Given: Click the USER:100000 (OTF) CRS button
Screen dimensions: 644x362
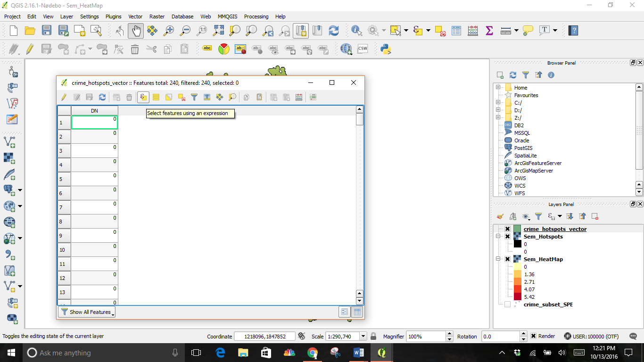Looking at the screenshot, I should (591, 337).
